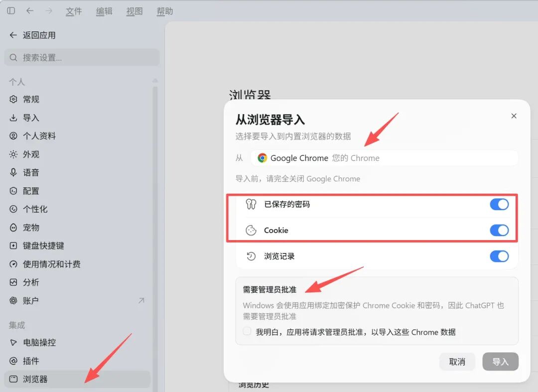Image resolution: width=538 pixels, height=392 pixels.
Task: Toggle 已保存的密码 switch
Action: coord(499,204)
